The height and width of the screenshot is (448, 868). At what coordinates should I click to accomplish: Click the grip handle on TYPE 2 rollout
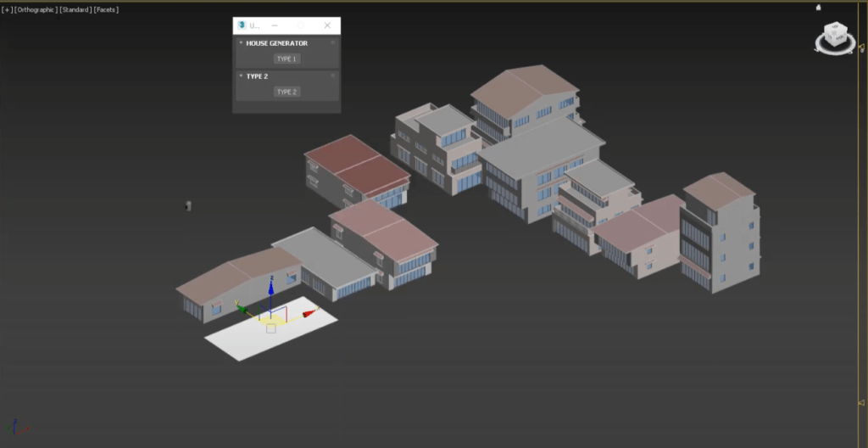[x=332, y=76]
